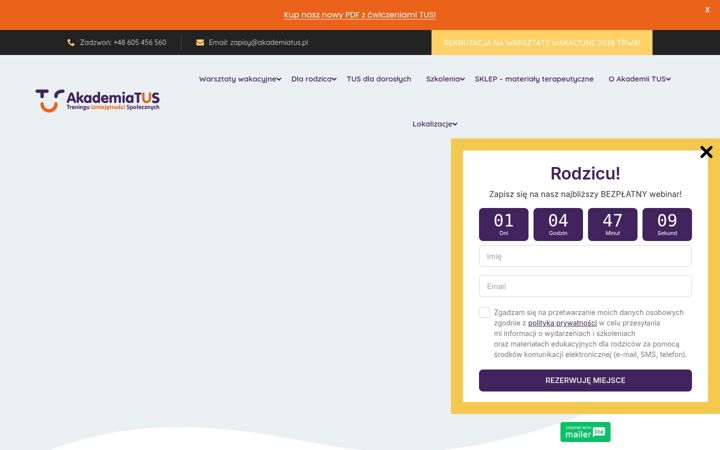Click the Dni countdown tile
Viewport: 720px width, 450px height.
coord(503,225)
